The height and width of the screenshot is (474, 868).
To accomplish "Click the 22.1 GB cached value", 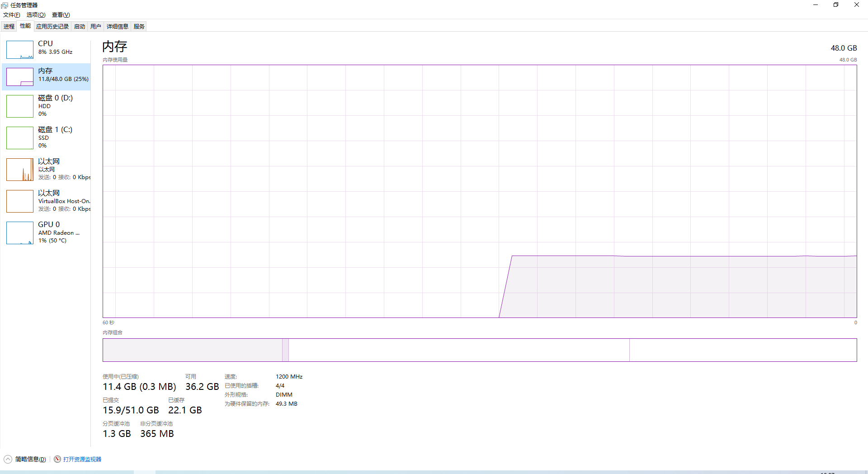I will (185, 410).
